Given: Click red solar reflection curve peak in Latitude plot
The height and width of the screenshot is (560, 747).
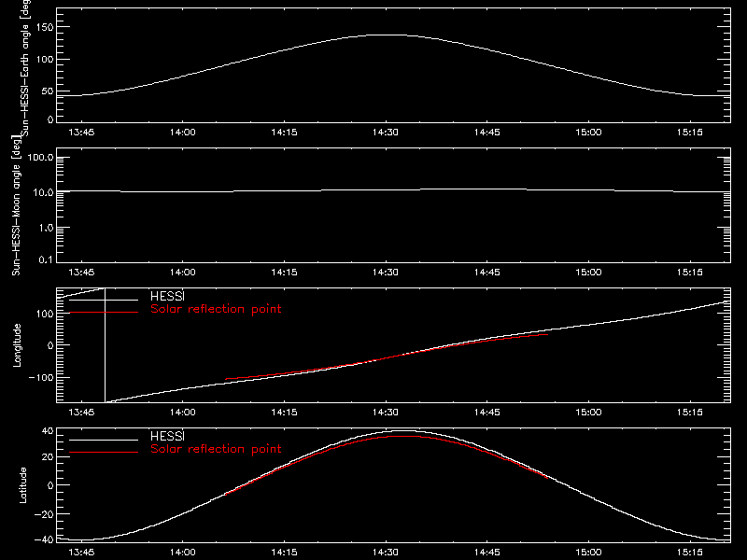Looking at the screenshot, I should [x=402, y=436].
